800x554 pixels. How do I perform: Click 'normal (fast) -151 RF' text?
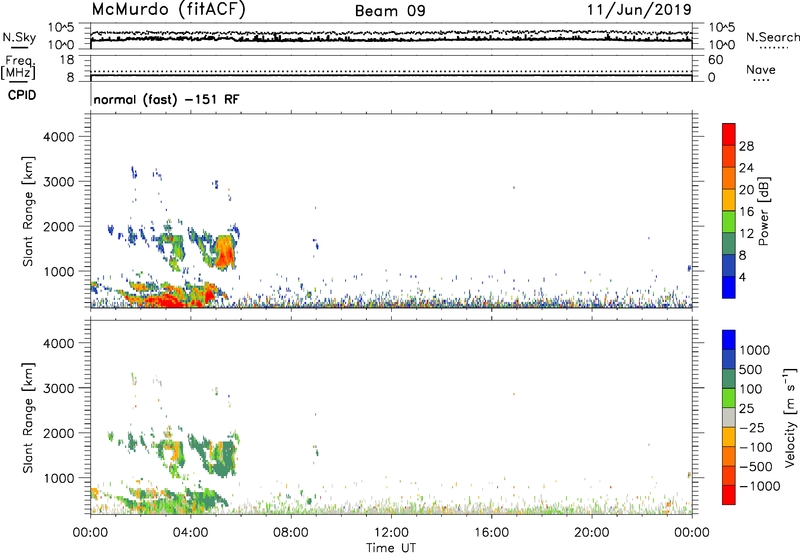pyautogui.click(x=166, y=99)
